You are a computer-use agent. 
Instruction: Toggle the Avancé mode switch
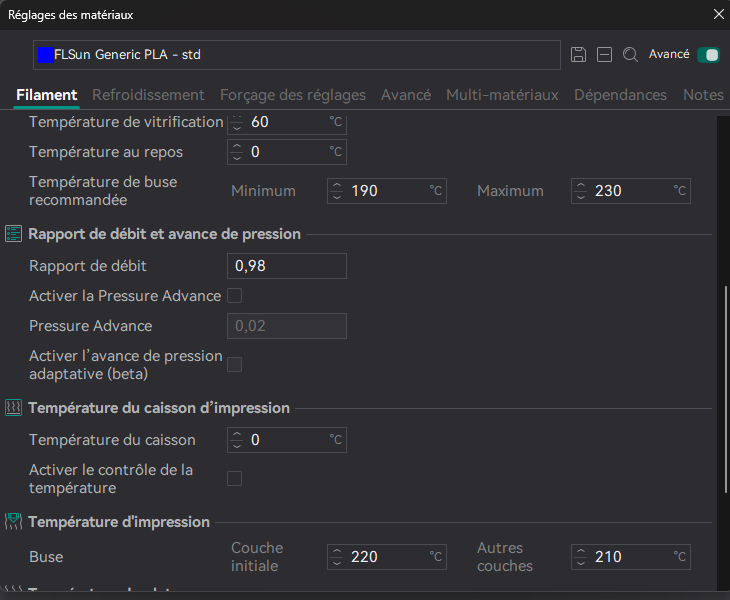709,55
